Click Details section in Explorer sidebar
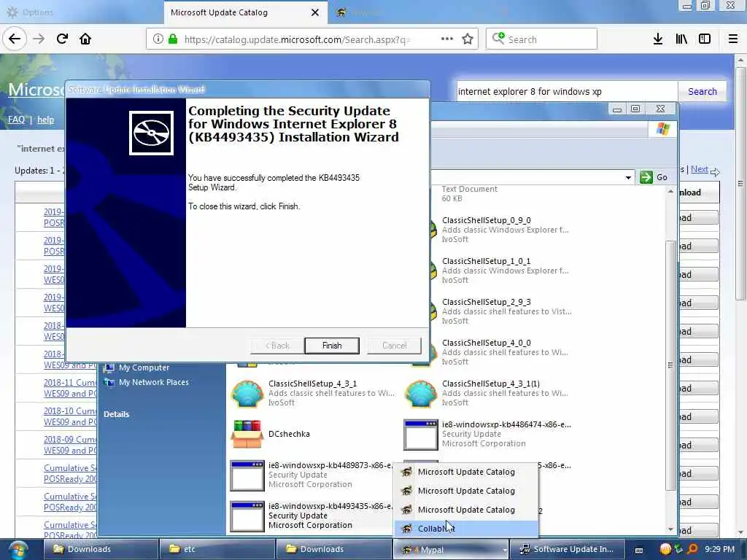Image resolution: width=747 pixels, height=560 pixels. (116, 414)
